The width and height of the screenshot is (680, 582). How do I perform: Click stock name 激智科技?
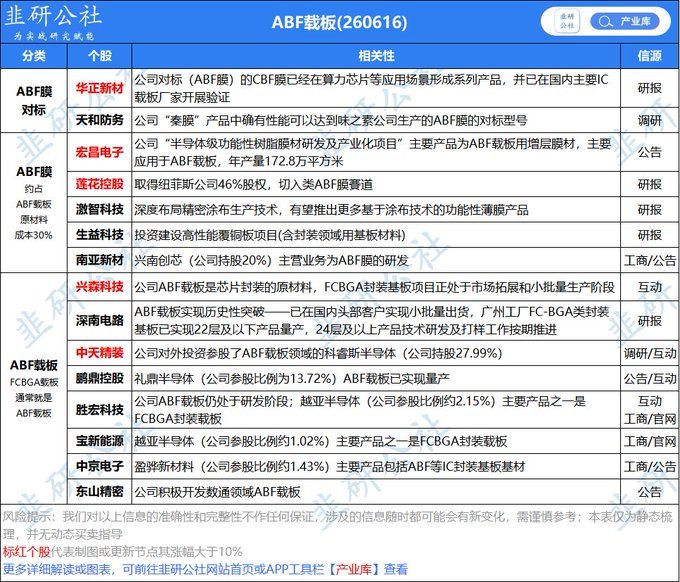click(x=100, y=210)
